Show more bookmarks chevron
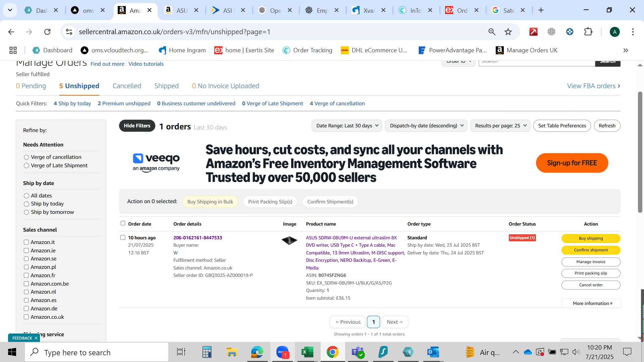Image resolution: width=644 pixels, height=362 pixels. 626,50
